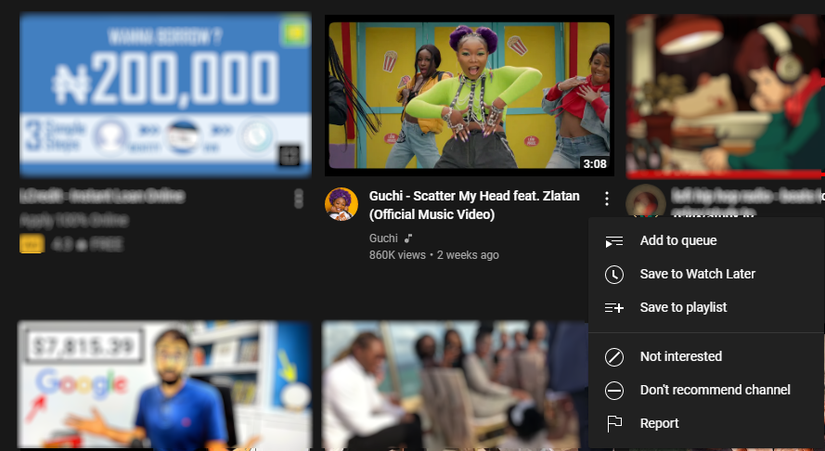Open the lofi hip hop radio title

[747, 203]
